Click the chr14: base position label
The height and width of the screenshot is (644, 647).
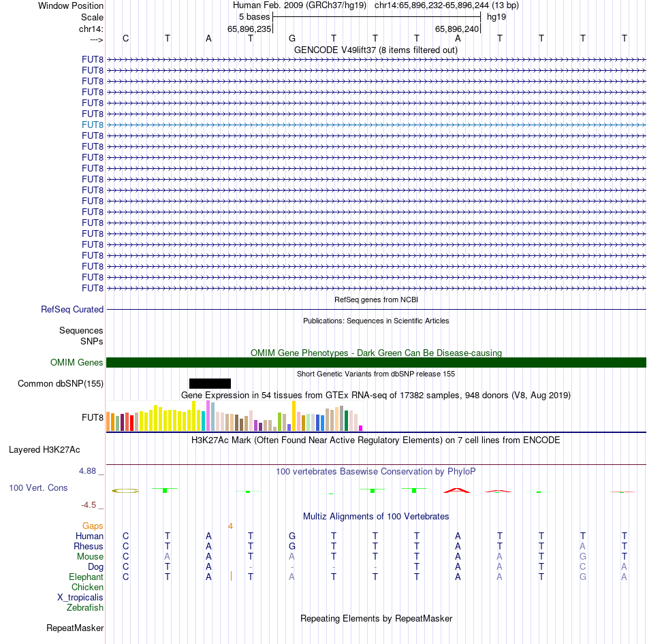pyautogui.click(x=91, y=29)
